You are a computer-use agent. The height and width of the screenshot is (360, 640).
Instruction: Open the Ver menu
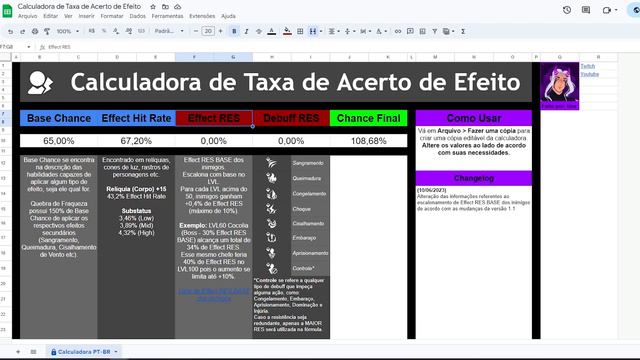(68, 16)
